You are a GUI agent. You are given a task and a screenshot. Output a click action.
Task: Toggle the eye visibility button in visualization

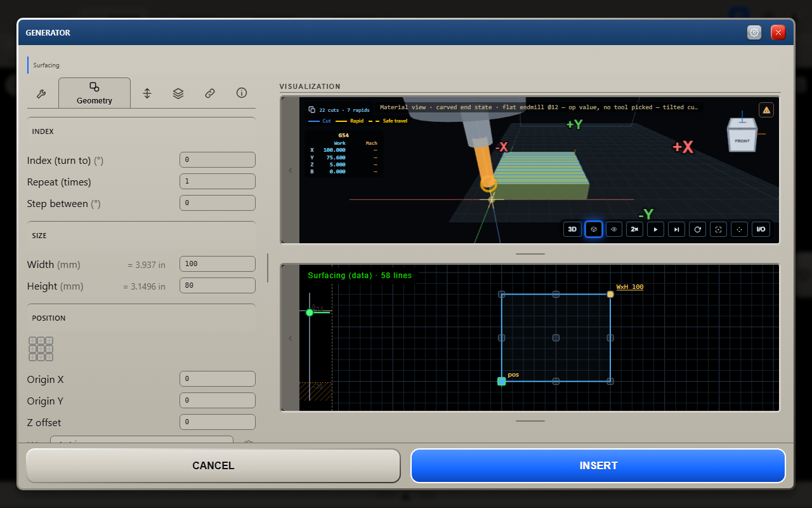click(x=614, y=229)
